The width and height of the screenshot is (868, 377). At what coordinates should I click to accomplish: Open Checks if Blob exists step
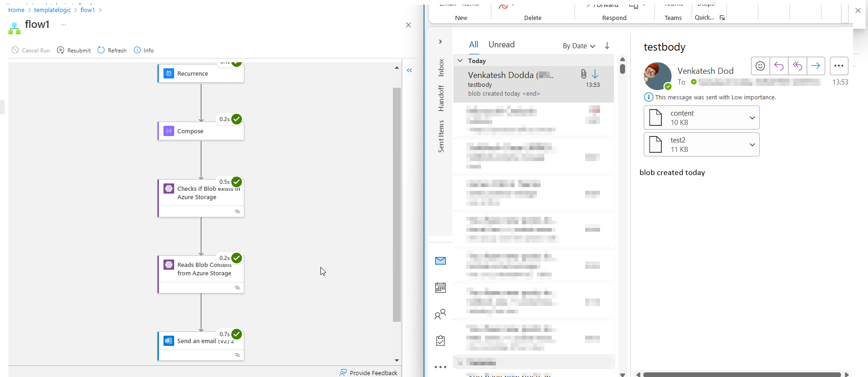point(201,198)
